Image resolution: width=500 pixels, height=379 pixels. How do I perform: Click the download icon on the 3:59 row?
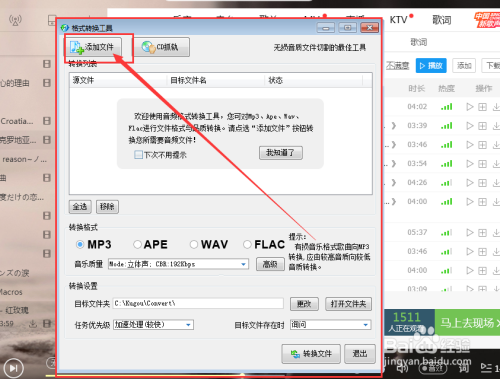pyautogui.click(x=33, y=324)
